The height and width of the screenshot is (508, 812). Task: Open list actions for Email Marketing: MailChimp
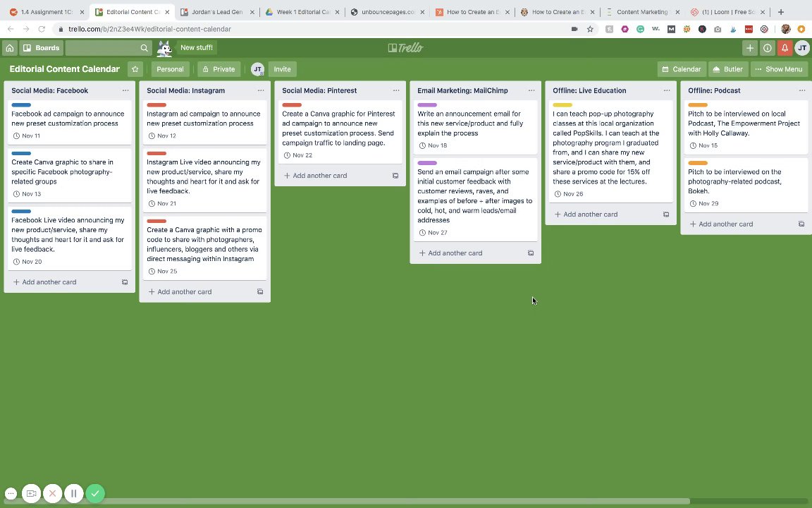(x=531, y=90)
